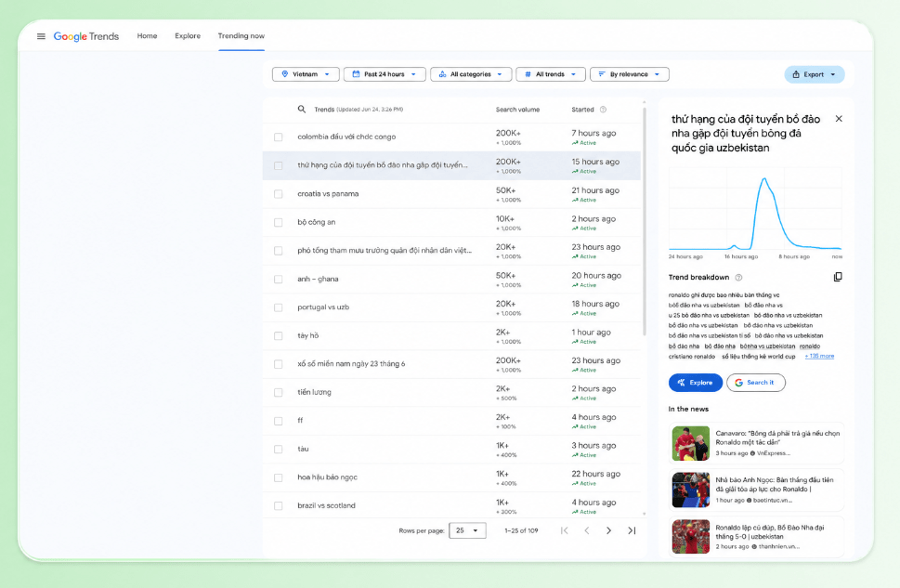Click the Ronaldo lập cú đúp article thumbnail
900x588 pixels.
691,537
